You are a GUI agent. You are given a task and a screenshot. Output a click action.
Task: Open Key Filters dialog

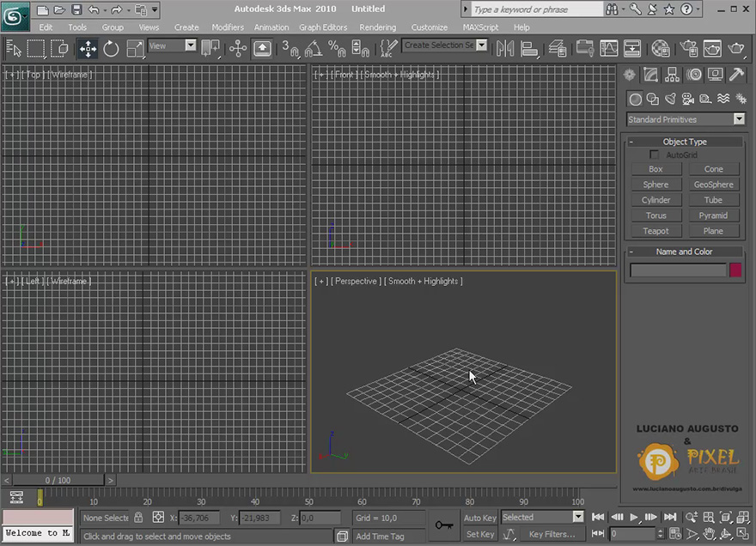pos(552,534)
